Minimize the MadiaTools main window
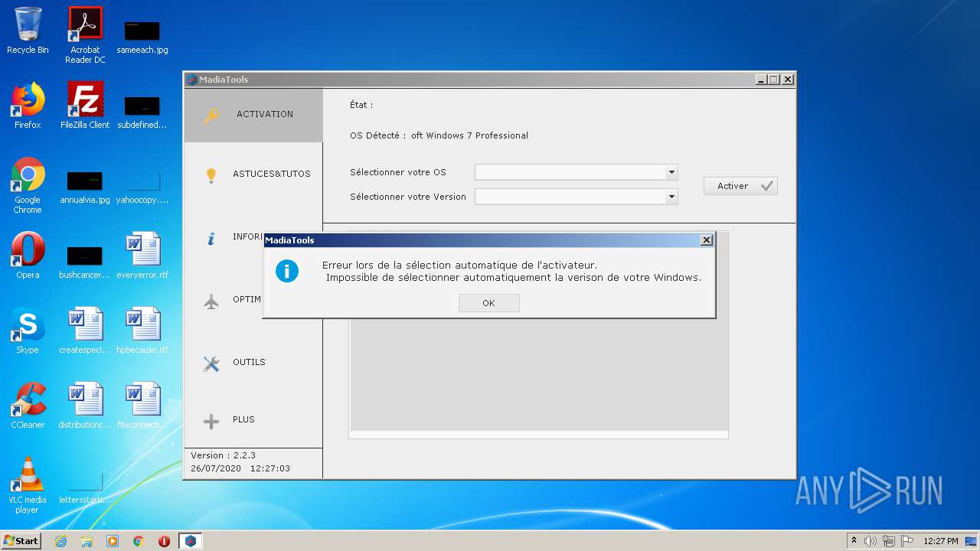Viewport: 980px width, 551px height. [x=761, y=80]
